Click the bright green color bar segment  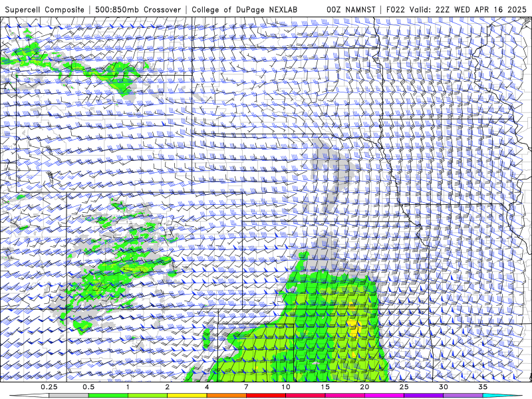tap(108, 396)
